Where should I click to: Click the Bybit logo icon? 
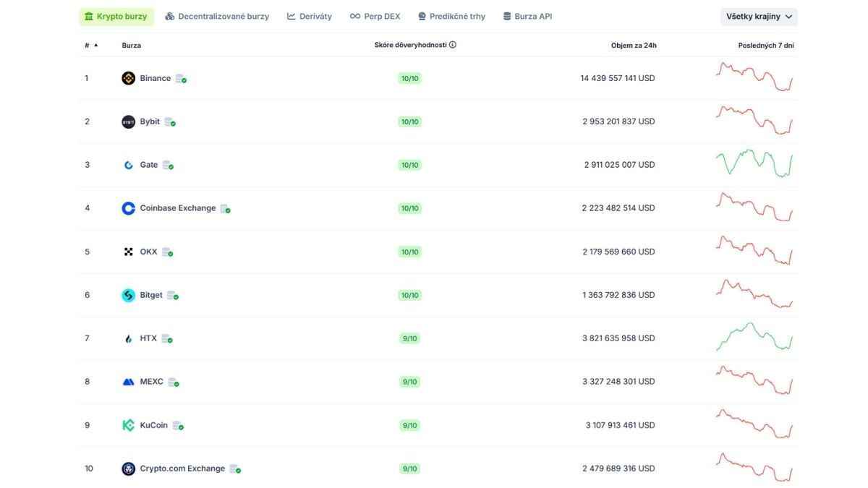click(128, 121)
